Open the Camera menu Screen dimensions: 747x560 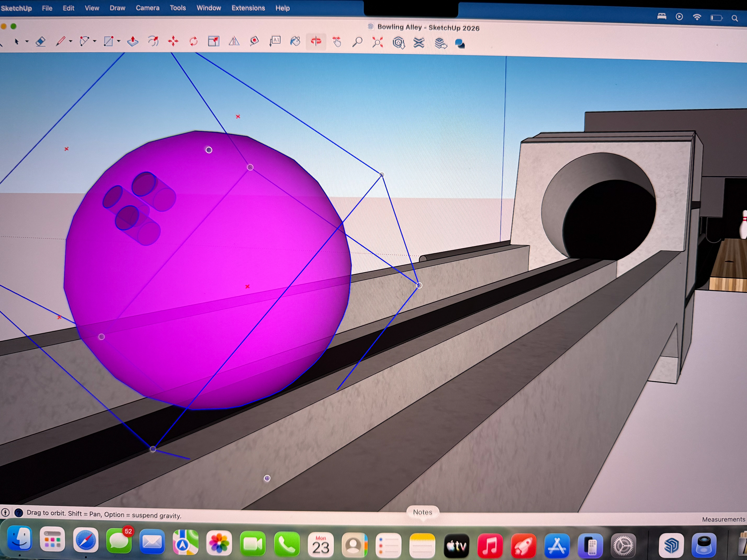[x=148, y=8]
